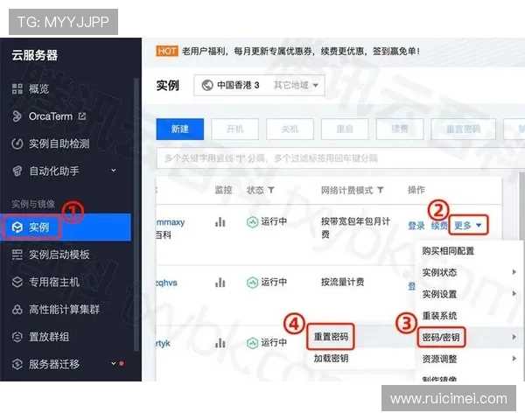The width and height of the screenshot is (525, 420).
Task: Click 登录 for mmaxy instance
Action: click(416, 226)
